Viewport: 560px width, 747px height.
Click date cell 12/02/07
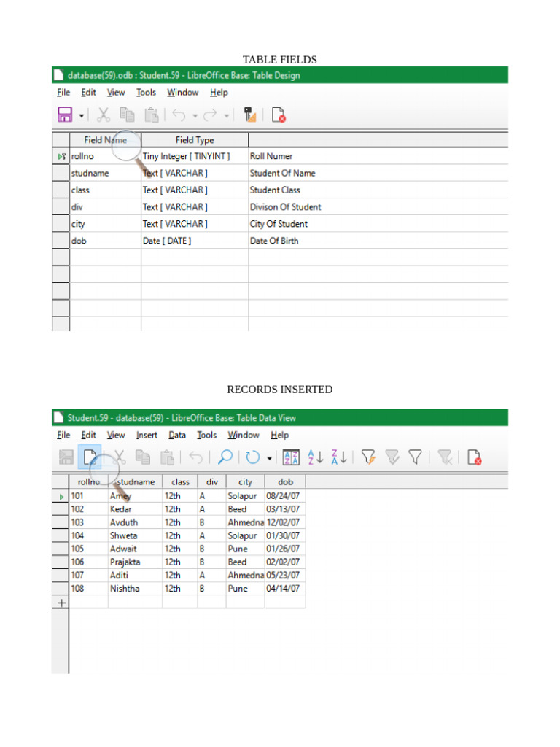[285, 522]
